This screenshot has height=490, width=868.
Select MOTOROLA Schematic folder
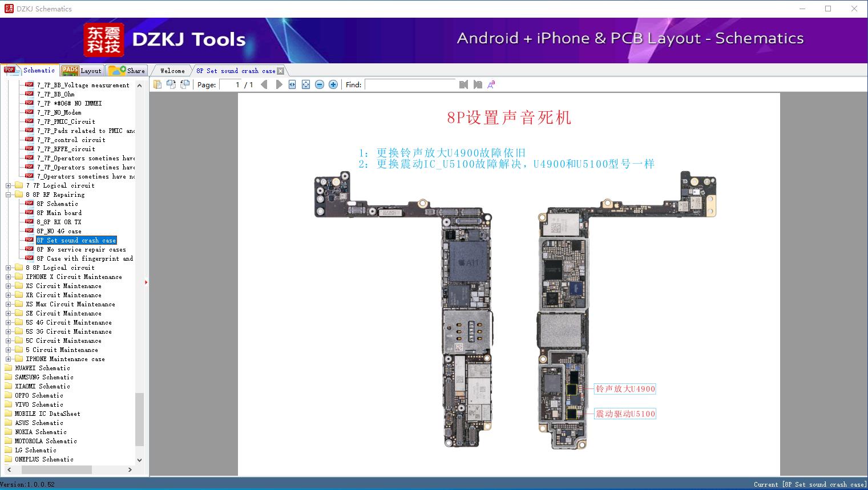[x=46, y=441]
